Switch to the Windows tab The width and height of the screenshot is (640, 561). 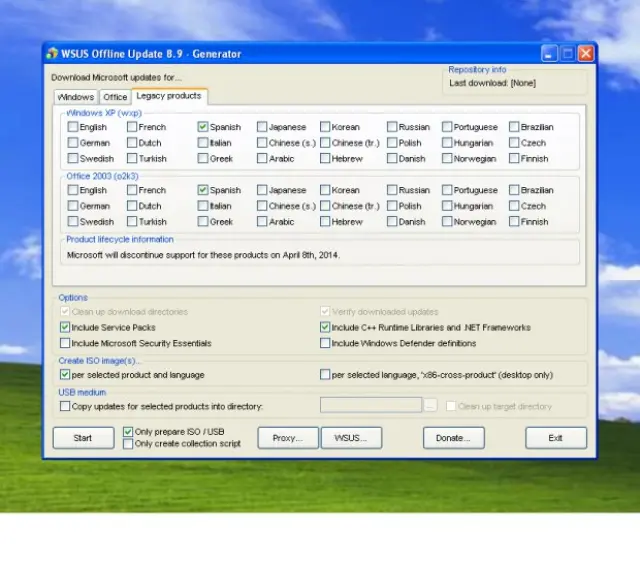pyautogui.click(x=76, y=97)
